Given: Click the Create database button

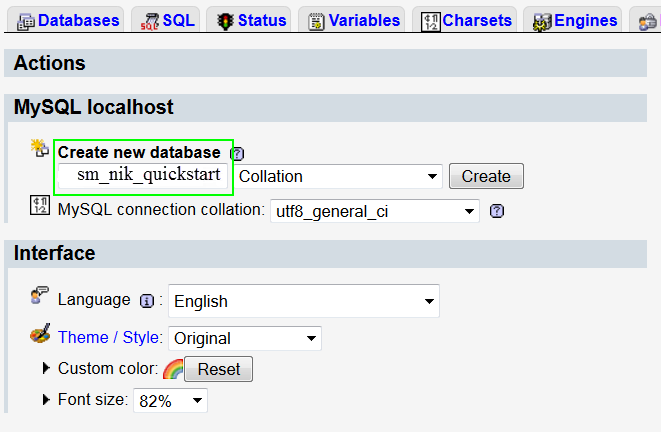Looking at the screenshot, I should pos(486,176).
